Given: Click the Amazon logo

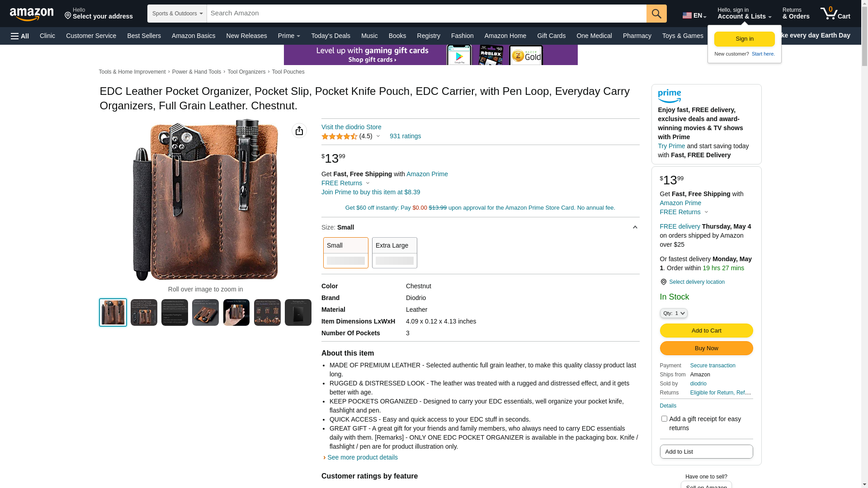Looking at the screenshot, I should click(32, 14).
